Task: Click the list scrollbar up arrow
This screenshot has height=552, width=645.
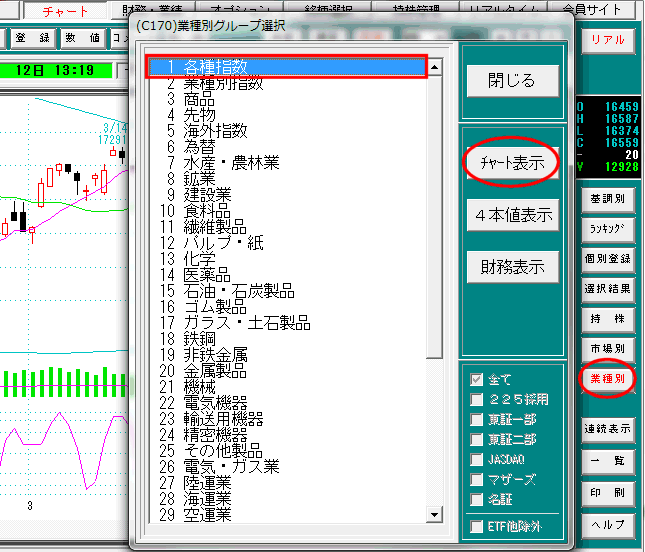Action: point(434,67)
